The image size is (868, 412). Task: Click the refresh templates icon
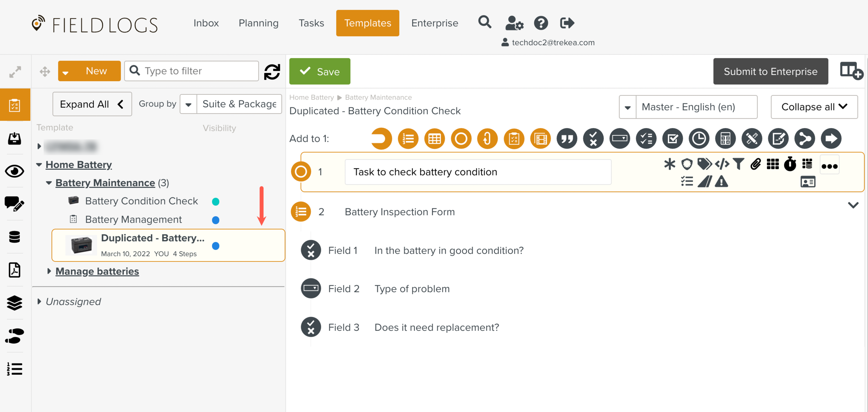click(272, 72)
